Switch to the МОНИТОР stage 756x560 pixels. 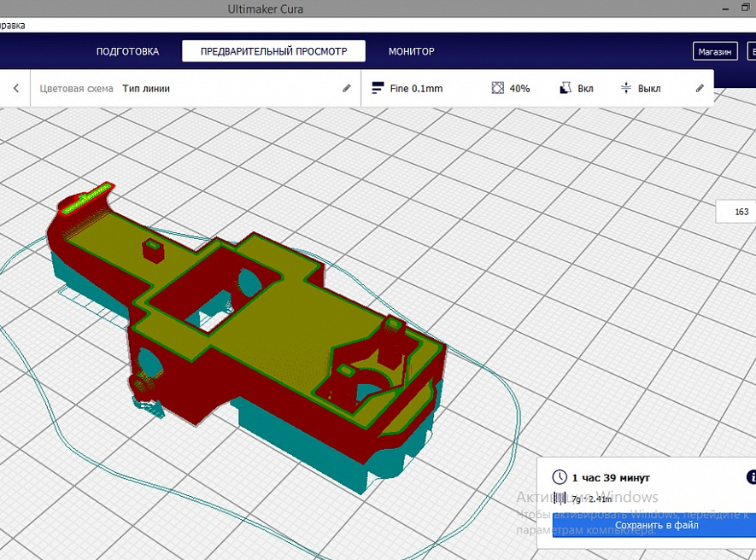point(411,51)
